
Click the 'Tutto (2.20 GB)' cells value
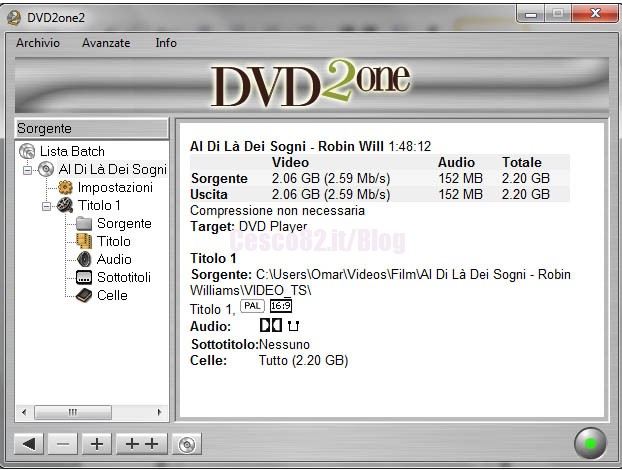[303, 361]
